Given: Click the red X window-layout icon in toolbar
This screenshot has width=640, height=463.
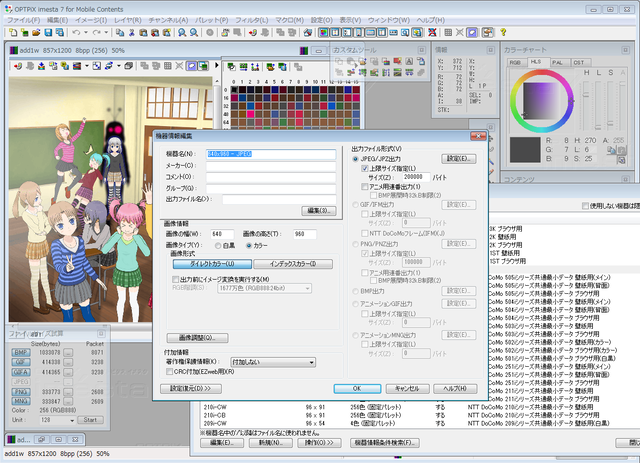Looking at the screenshot, I should point(432,32).
